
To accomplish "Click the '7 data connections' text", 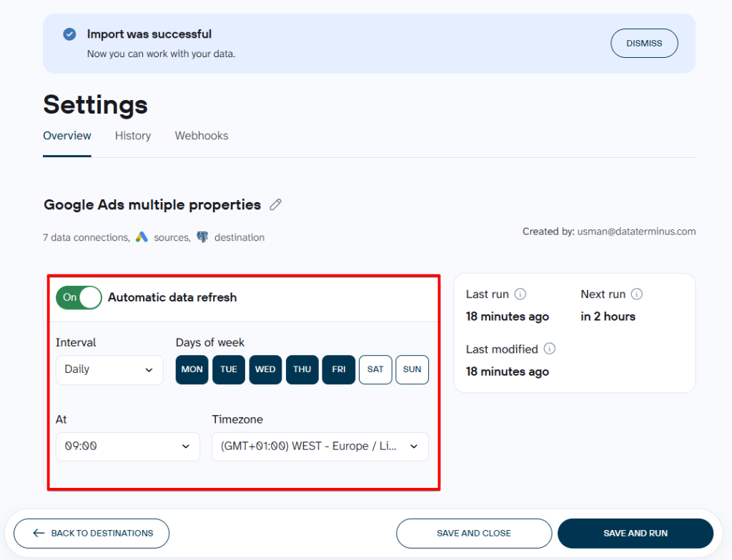I will pyautogui.click(x=86, y=238).
